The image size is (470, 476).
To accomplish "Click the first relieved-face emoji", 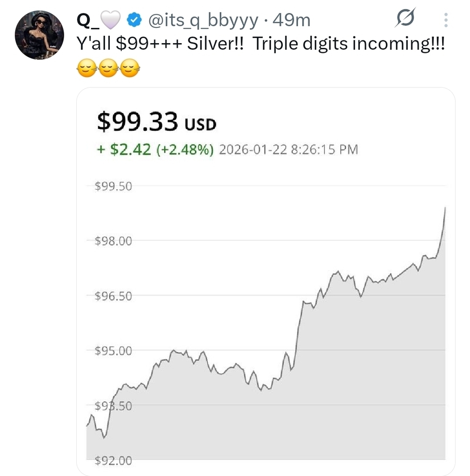I will click(85, 70).
